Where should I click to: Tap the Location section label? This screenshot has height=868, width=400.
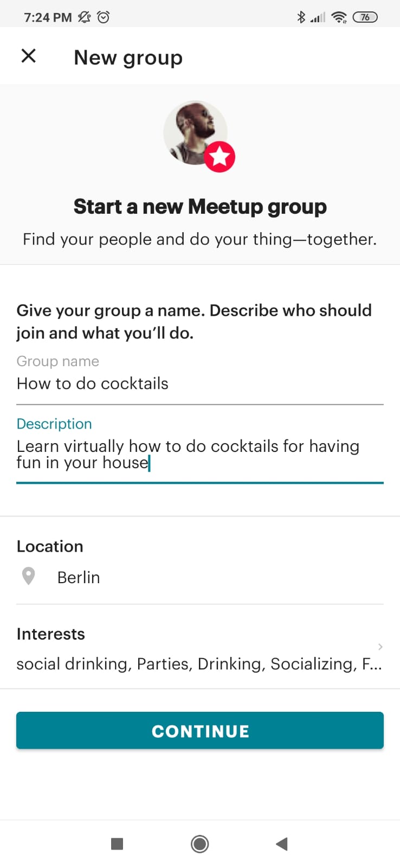(50, 546)
